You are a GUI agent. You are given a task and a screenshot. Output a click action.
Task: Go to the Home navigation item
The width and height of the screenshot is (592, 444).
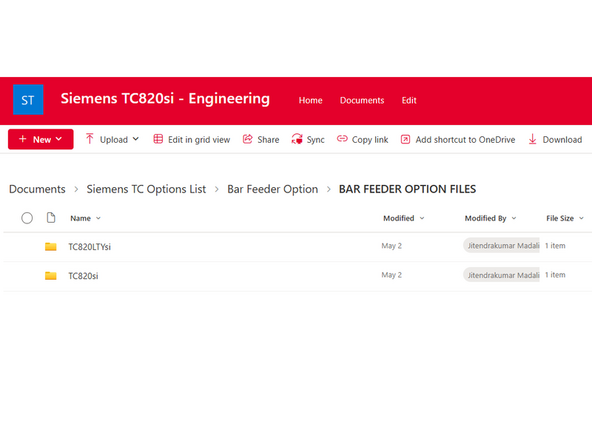(x=310, y=100)
